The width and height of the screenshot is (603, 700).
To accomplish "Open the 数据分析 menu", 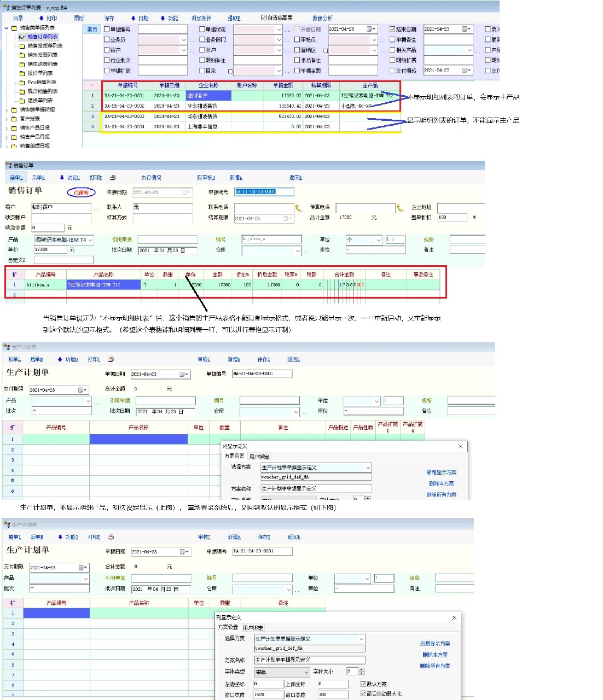I will coord(322,18).
